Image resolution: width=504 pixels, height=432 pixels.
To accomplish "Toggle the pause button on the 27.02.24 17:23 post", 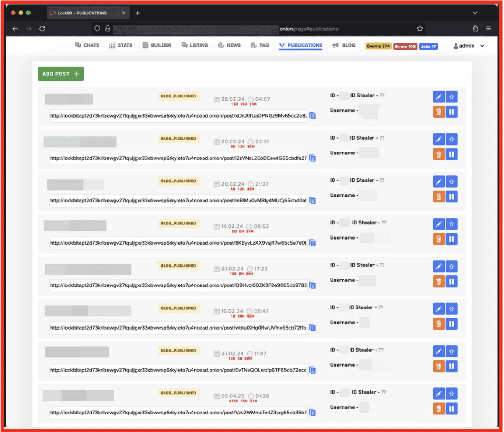I will (x=451, y=282).
